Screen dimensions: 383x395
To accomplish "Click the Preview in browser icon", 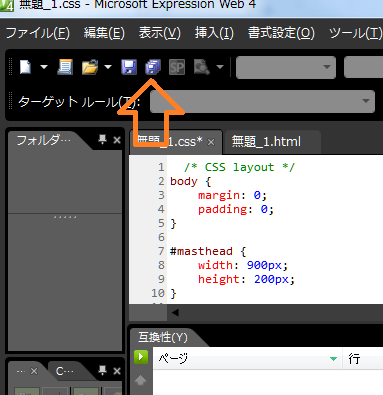I will (x=202, y=67).
